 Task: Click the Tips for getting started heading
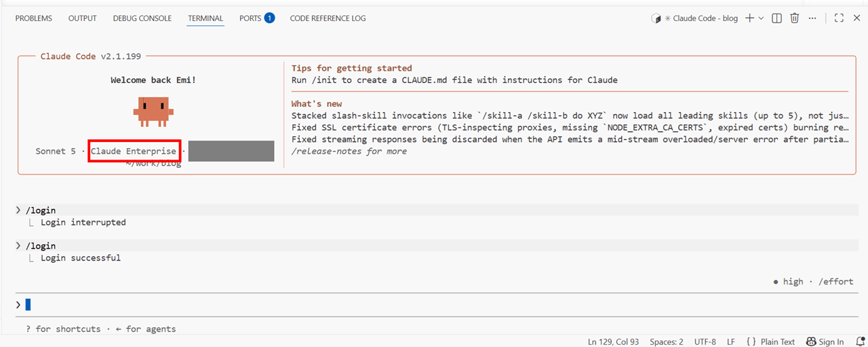pyautogui.click(x=351, y=68)
